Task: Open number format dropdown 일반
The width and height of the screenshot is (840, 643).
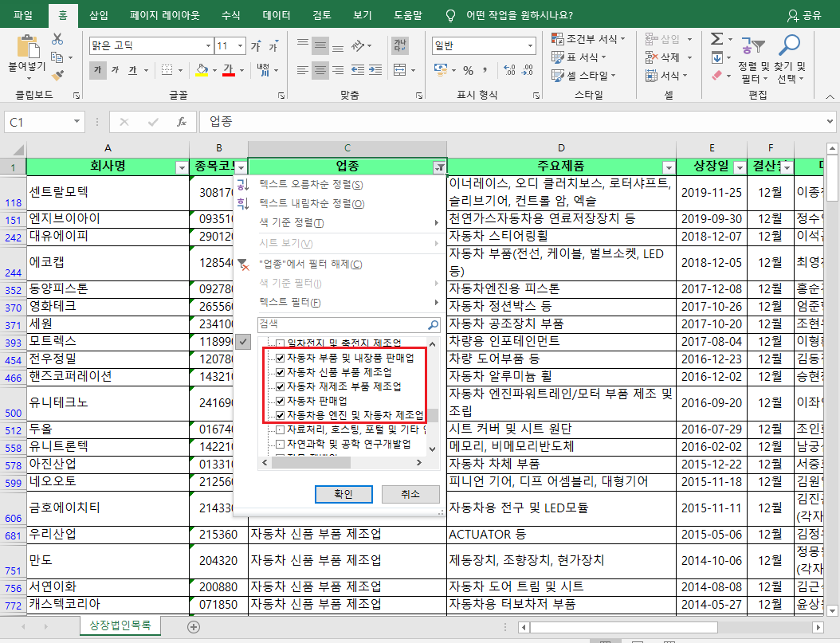Action: 530,46
